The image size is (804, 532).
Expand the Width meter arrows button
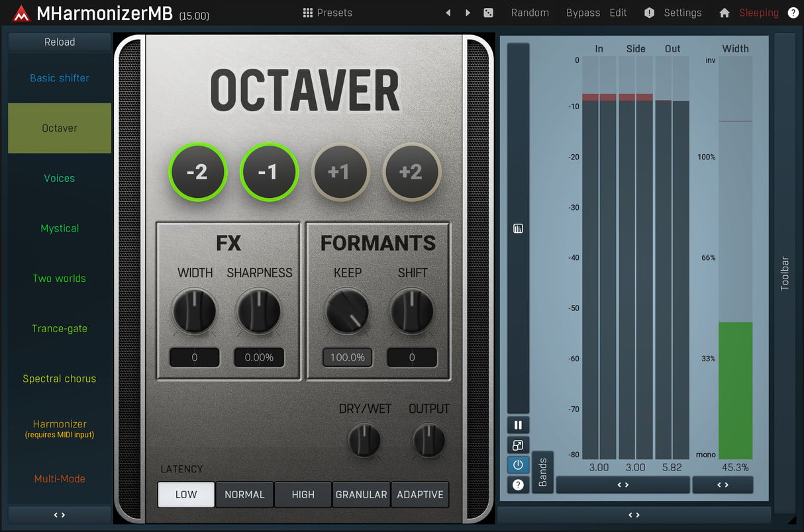click(x=723, y=485)
